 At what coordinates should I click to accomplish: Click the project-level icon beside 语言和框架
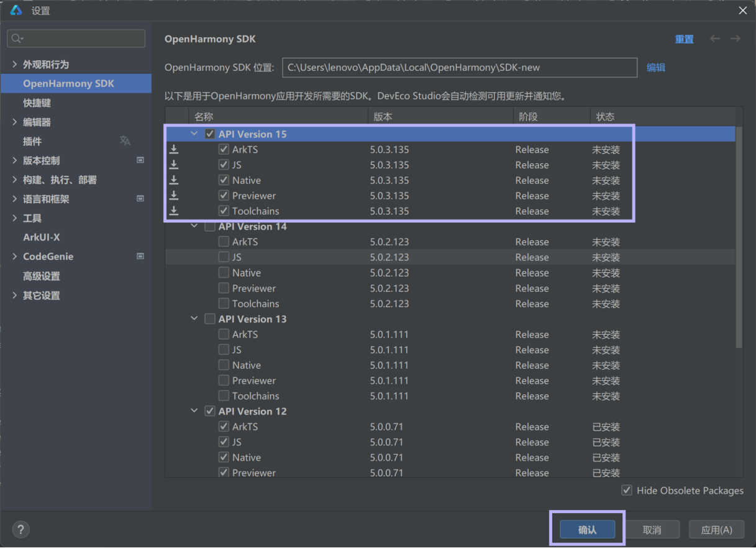[140, 199]
